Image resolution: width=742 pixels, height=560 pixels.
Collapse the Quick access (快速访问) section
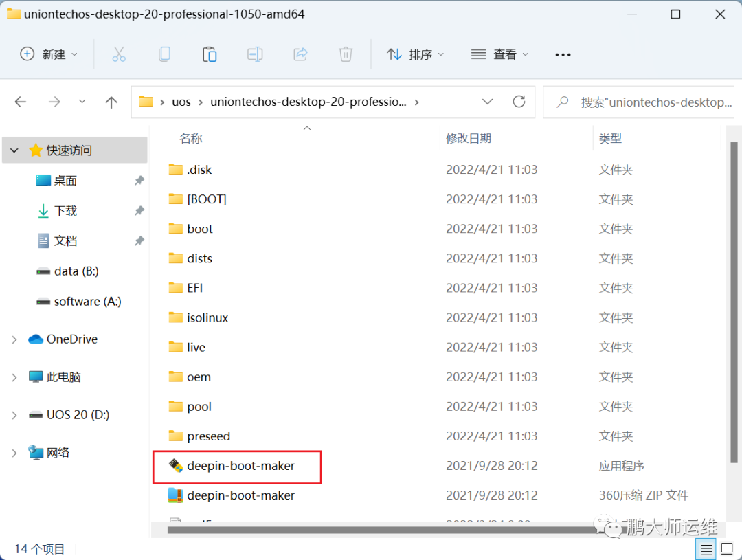(14, 150)
